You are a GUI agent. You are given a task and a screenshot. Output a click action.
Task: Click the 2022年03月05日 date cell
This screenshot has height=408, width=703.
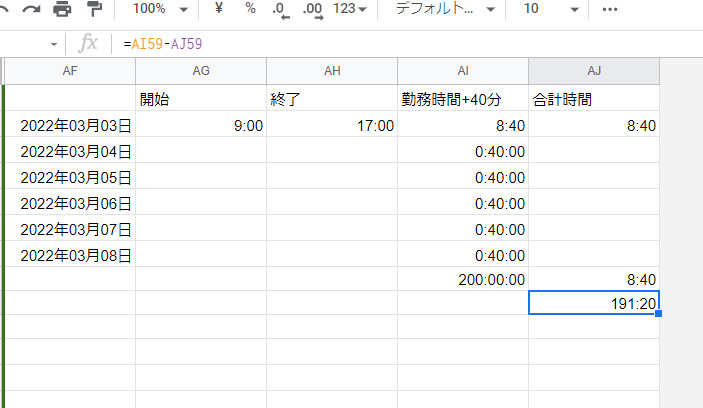point(70,177)
